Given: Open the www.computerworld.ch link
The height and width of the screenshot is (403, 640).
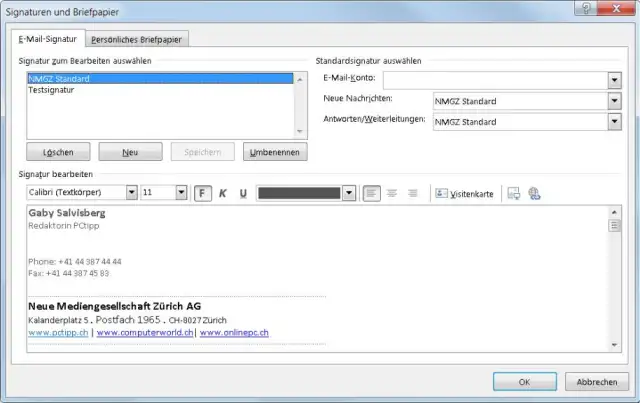Looking at the screenshot, I should (145, 332).
